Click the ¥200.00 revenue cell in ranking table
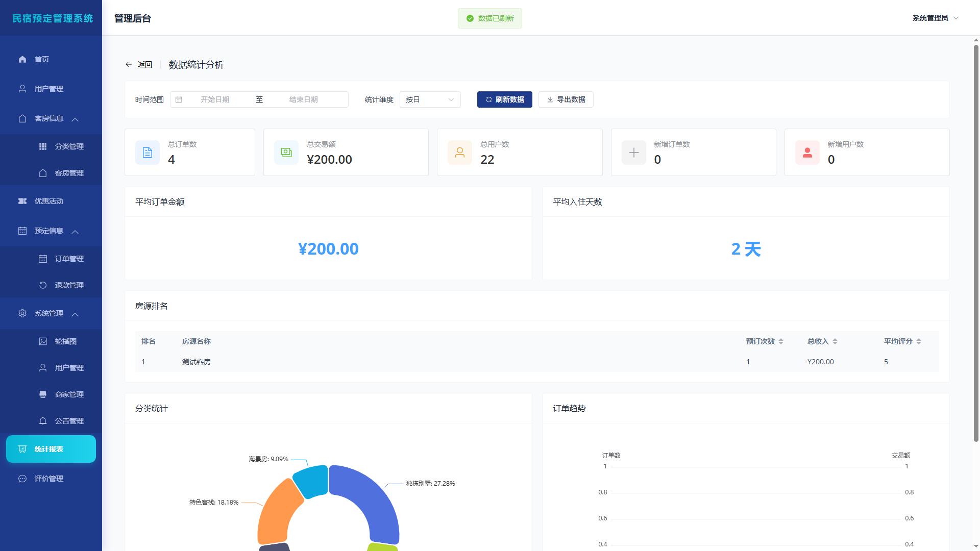The image size is (980, 551). pos(821,362)
